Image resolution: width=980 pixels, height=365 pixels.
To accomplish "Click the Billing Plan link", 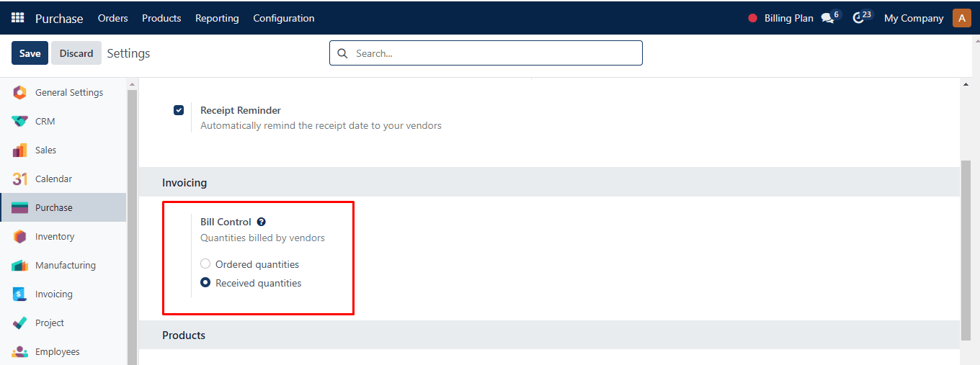I will [x=788, y=19].
